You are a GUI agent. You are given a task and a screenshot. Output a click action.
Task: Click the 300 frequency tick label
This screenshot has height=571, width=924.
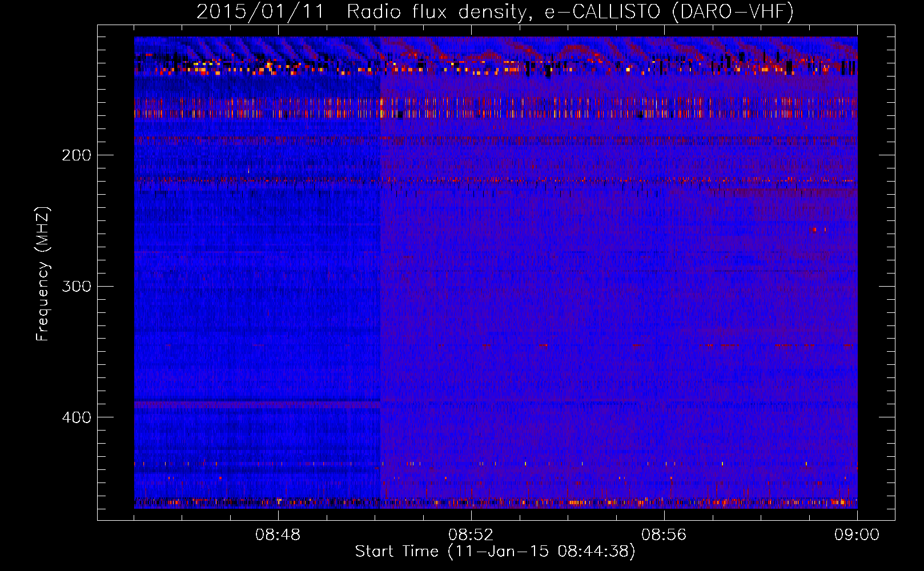77,286
